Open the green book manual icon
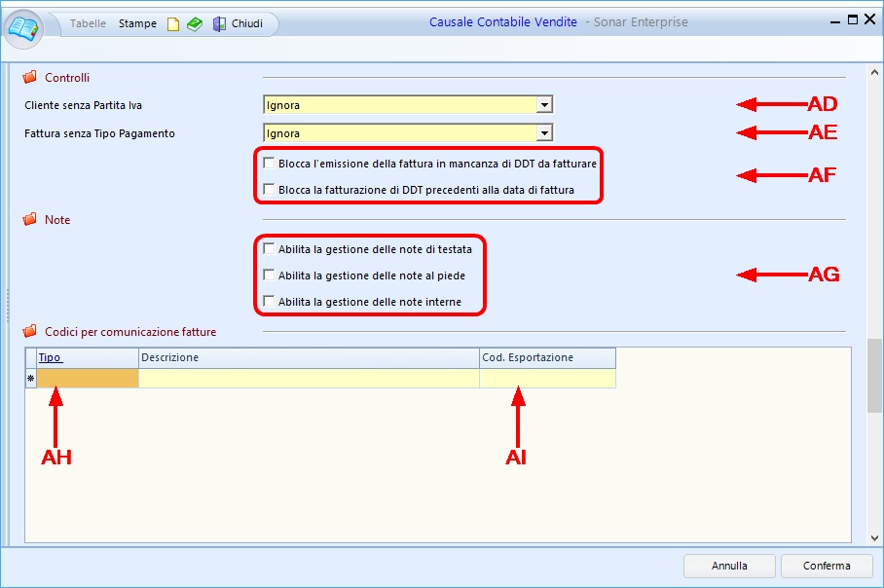The width and height of the screenshot is (884, 588). tap(195, 24)
